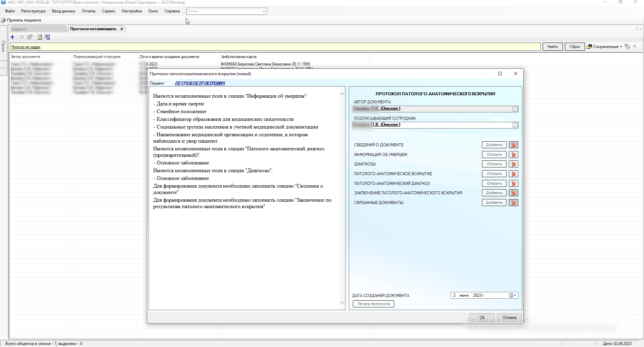This screenshot has height=347, width=644.
Task: Click the Фильтр не задан link
Action: click(26, 47)
